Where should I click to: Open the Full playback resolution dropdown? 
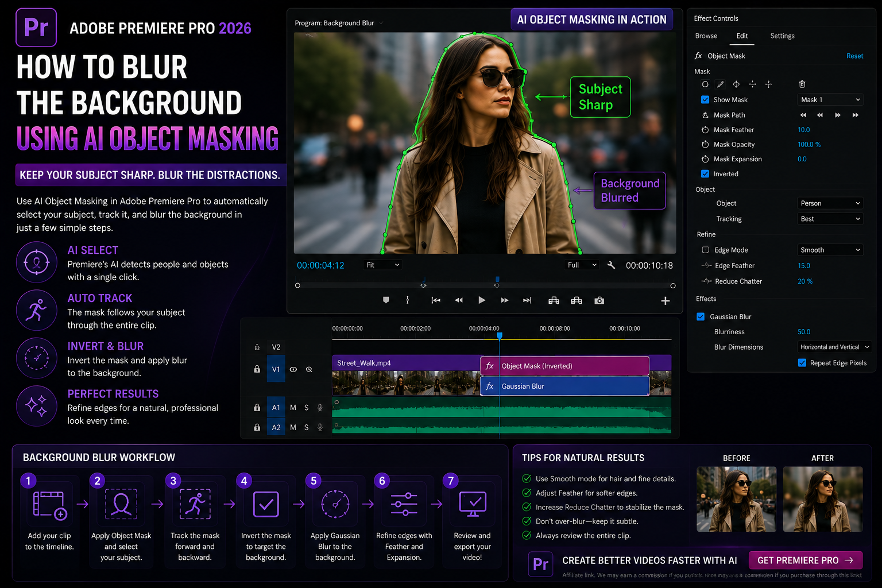pyautogui.click(x=582, y=265)
